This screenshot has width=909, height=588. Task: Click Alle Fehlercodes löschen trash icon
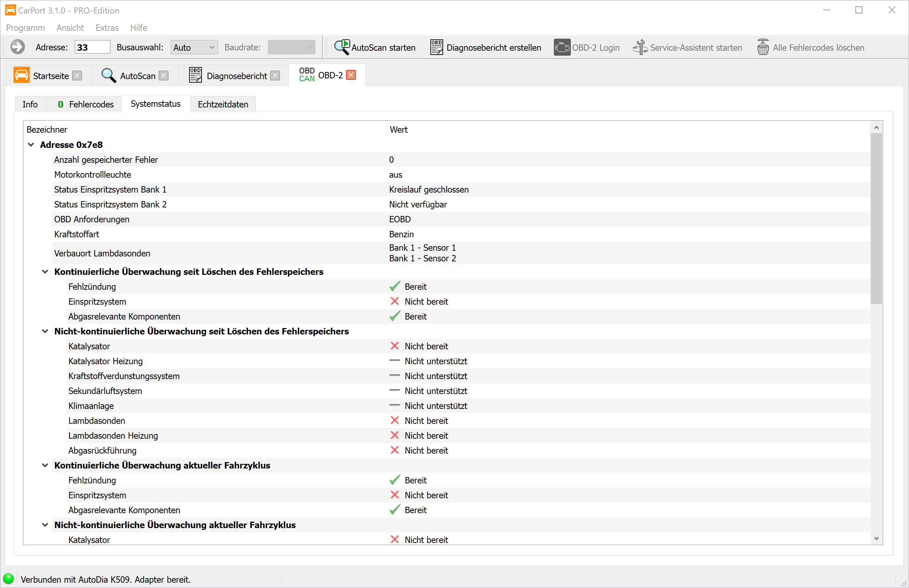click(763, 48)
